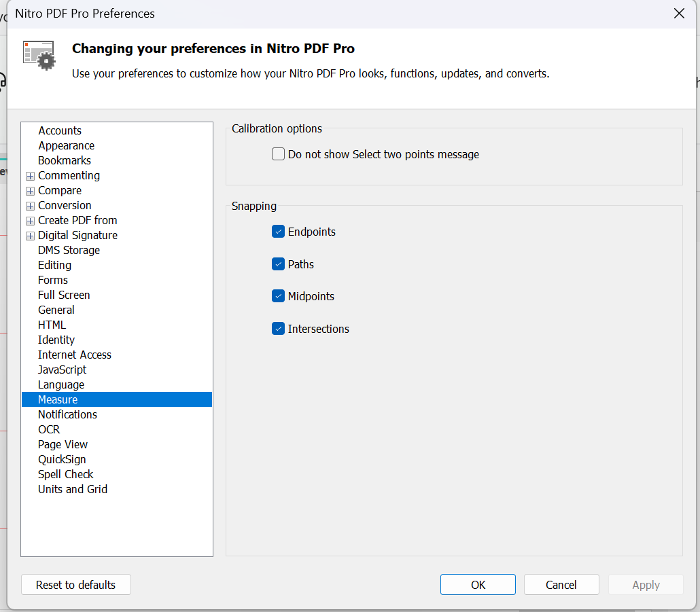The width and height of the screenshot is (700, 612).
Task: Select the Digital Signature category label
Action: coord(77,236)
